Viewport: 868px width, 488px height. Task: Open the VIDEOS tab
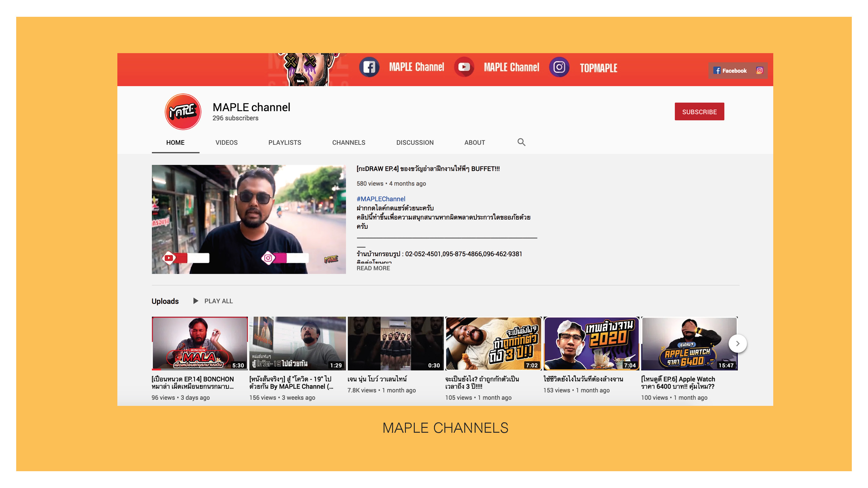coord(226,142)
